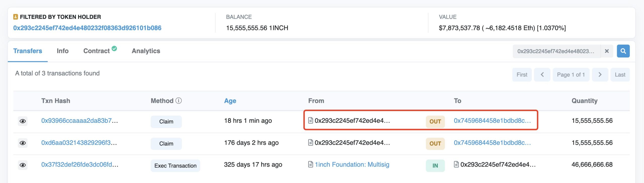Click the token holder icon beside heading

pyautogui.click(x=16, y=17)
